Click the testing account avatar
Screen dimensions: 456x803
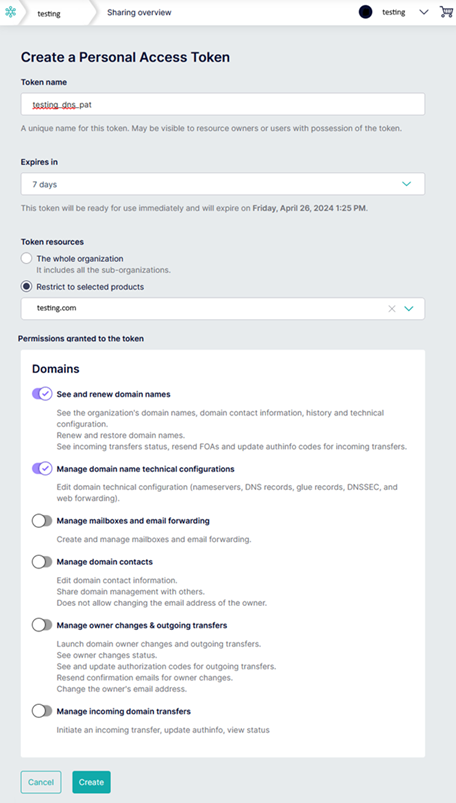click(365, 12)
